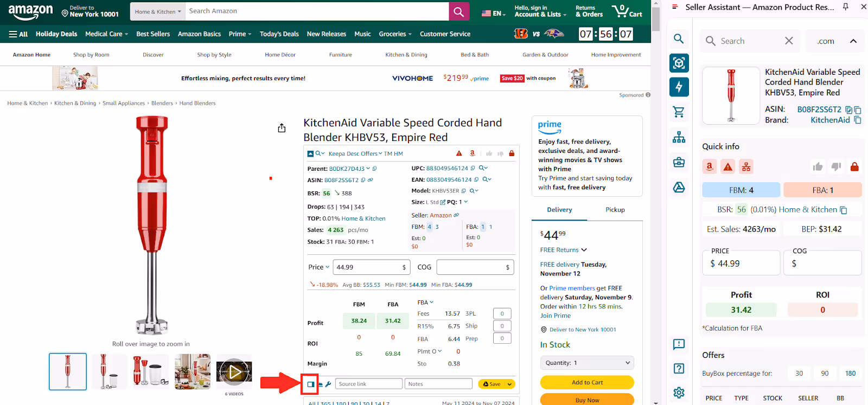This screenshot has height=405, width=868.
Task: Copy the Model KHBV53ER value
Action: tap(464, 191)
